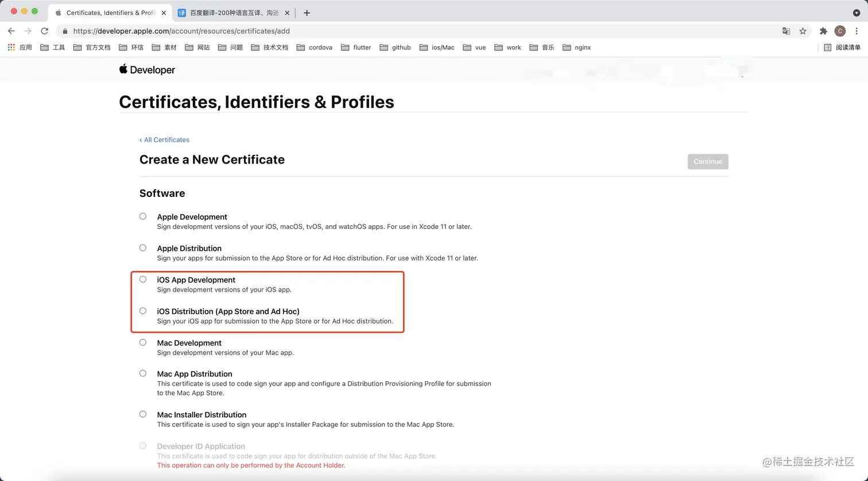The width and height of the screenshot is (868, 481).
Task: Open the 环信 bookmarks folder
Action: tap(131, 48)
